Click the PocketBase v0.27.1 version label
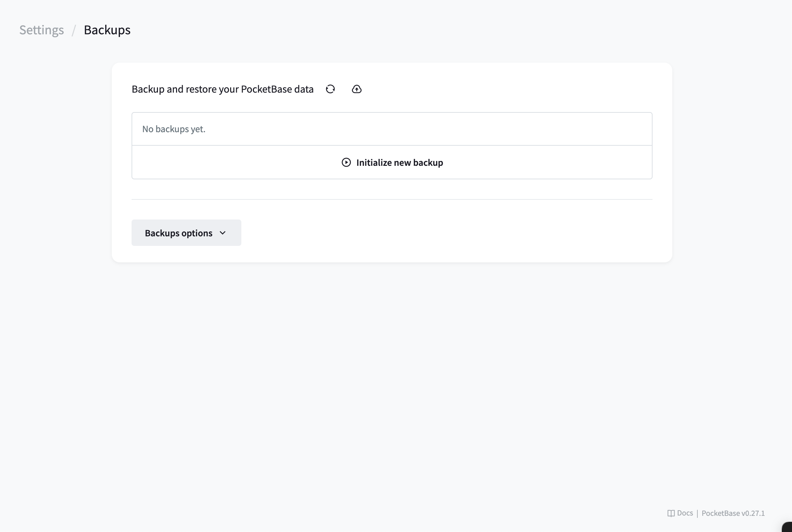792x532 pixels. (x=733, y=513)
